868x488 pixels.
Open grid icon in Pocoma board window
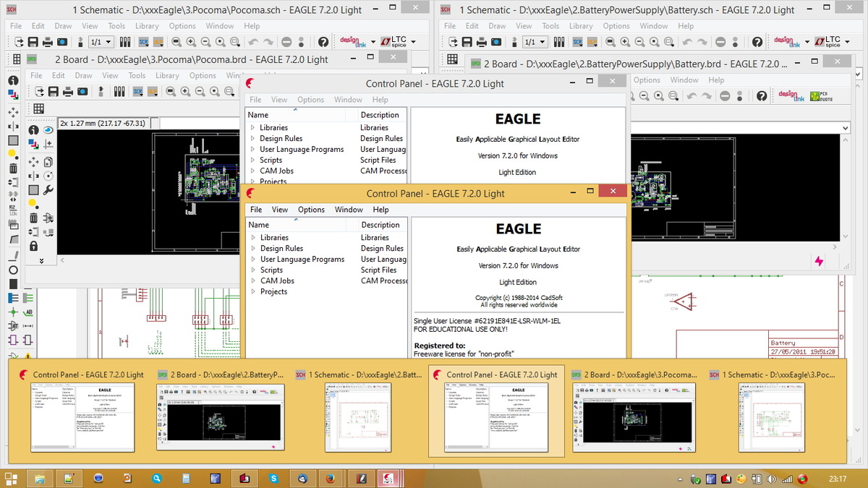[38, 108]
